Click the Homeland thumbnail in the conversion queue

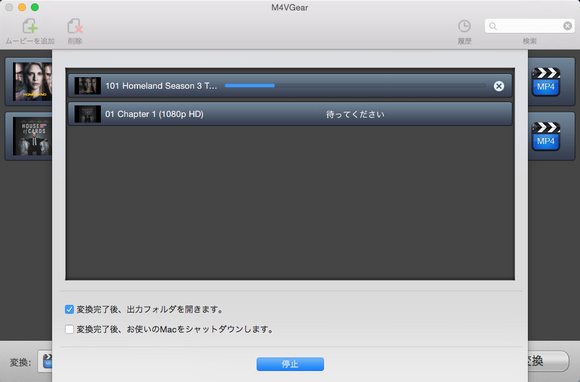[x=88, y=86]
